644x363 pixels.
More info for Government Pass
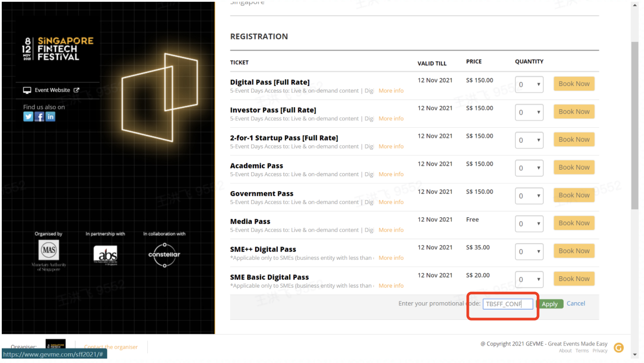[x=391, y=202]
